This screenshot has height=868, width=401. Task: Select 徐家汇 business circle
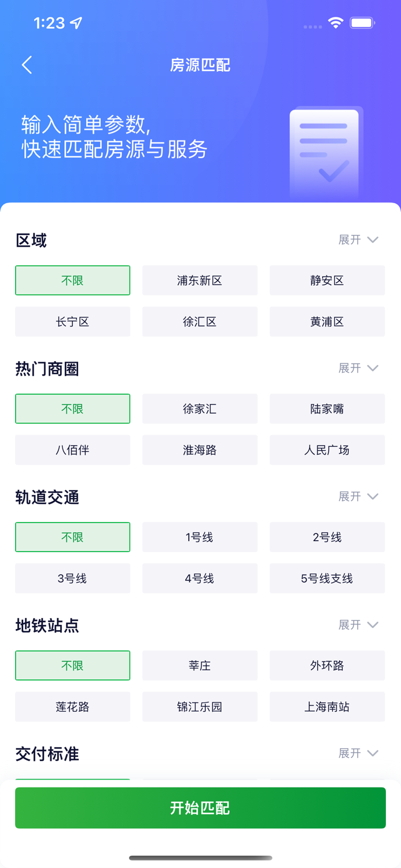click(x=200, y=409)
